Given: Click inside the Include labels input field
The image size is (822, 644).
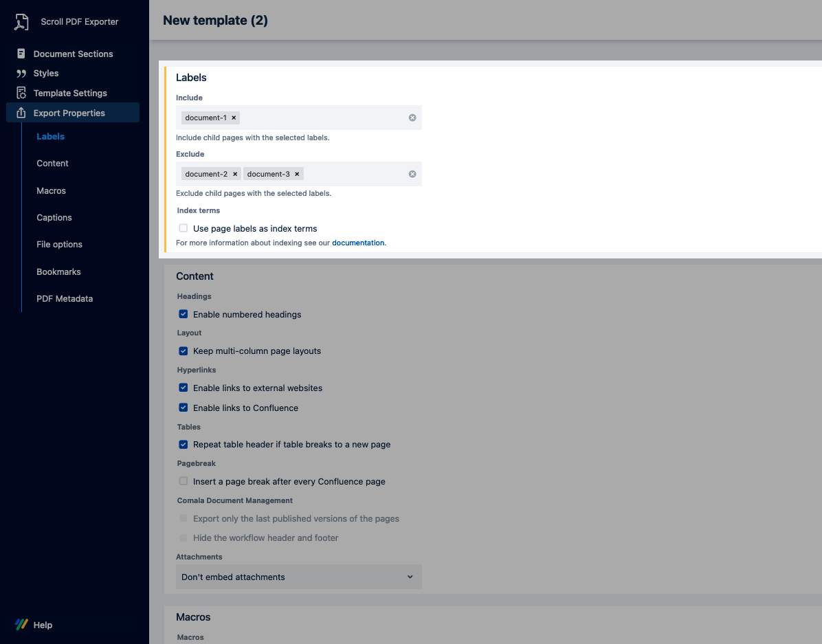Looking at the screenshot, I should (323, 118).
